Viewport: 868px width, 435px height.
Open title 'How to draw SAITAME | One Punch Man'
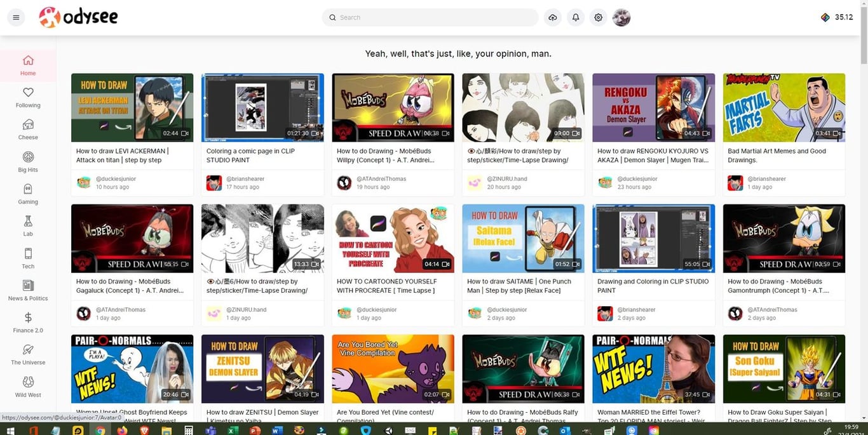519,286
